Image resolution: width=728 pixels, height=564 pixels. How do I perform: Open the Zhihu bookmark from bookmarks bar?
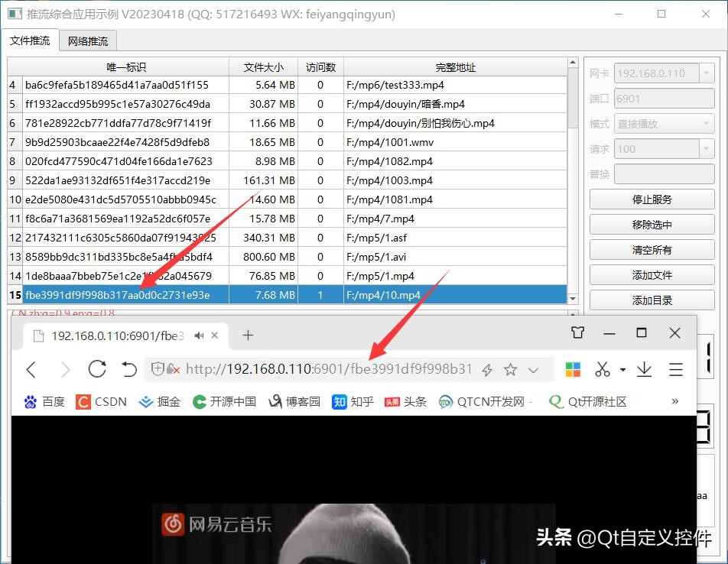(339, 401)
